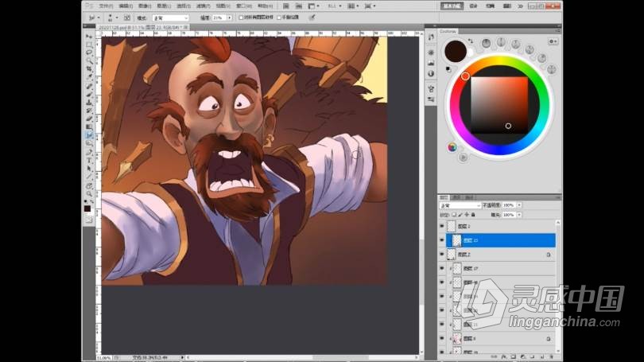Screen dimensions: 644x362
Task: Open the Screen Mode dropdown
Action: (x=370, y=6)
